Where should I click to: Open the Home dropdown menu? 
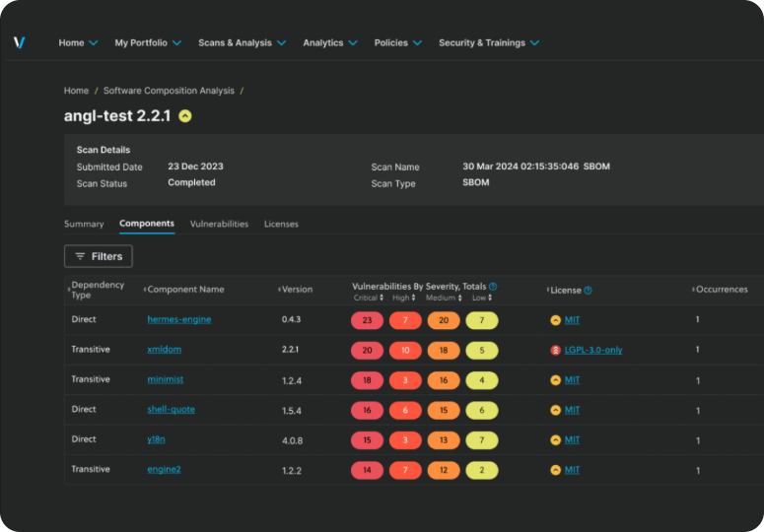[78, 42]
